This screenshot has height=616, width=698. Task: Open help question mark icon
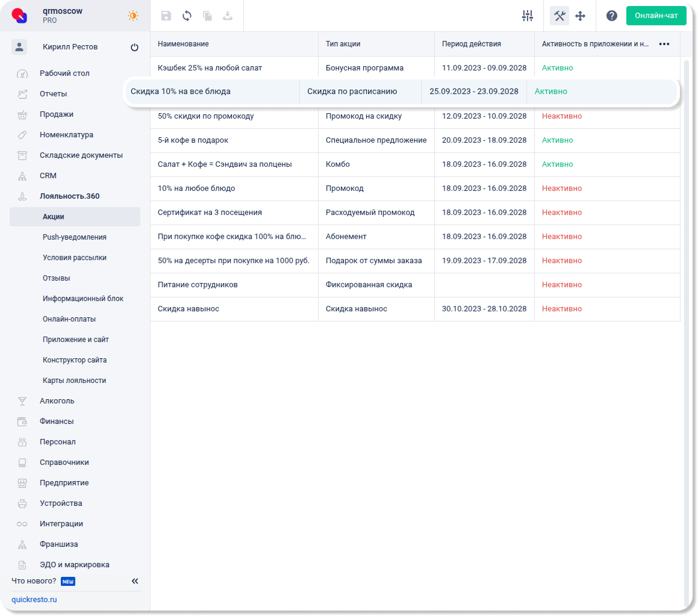click(612, 16)
